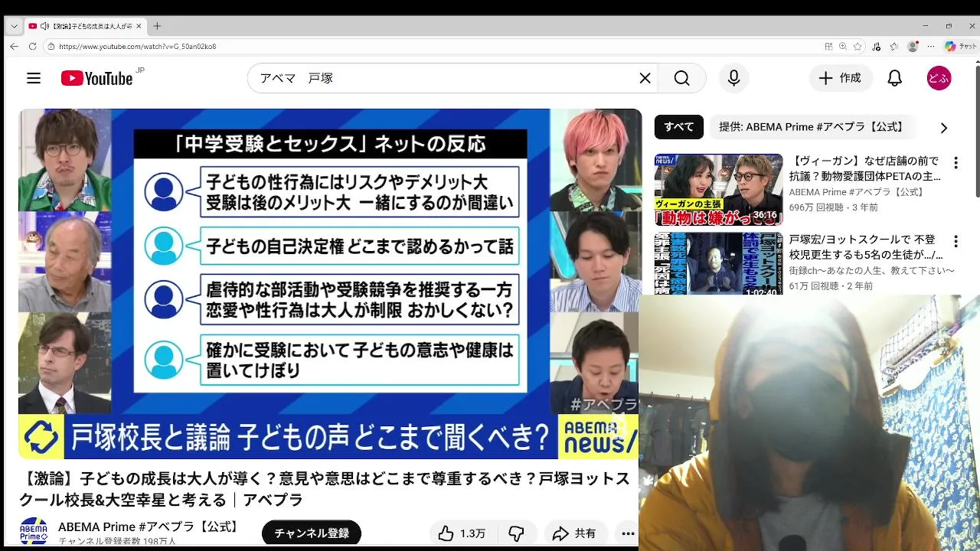This screenshot has width=980, height=551.
Task: Open the 戸塚宏/ヨットスクールで 不登校児更生 title
Action: tap(866, 247)
